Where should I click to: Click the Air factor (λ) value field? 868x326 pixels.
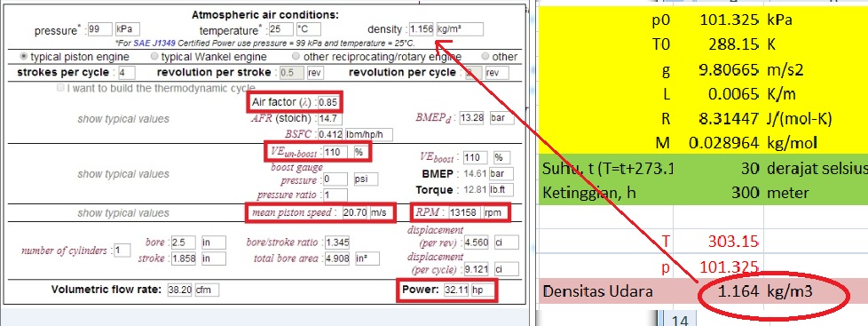coord(330,103)
